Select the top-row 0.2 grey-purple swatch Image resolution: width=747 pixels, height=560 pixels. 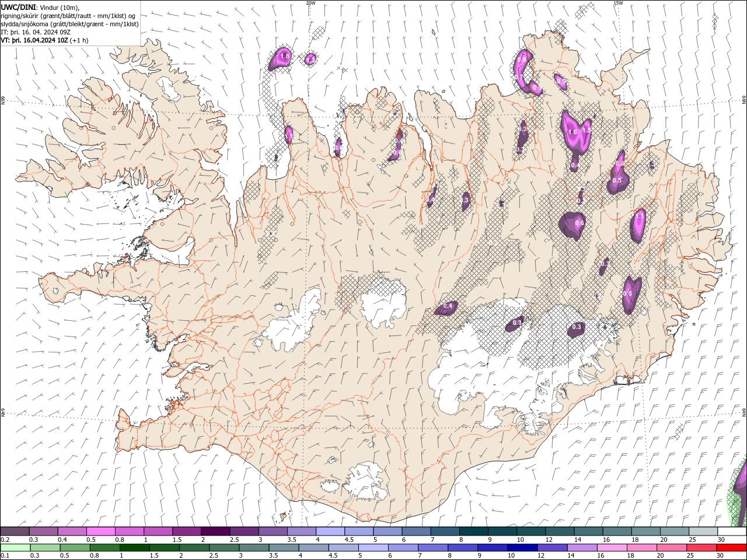[15, 531]
